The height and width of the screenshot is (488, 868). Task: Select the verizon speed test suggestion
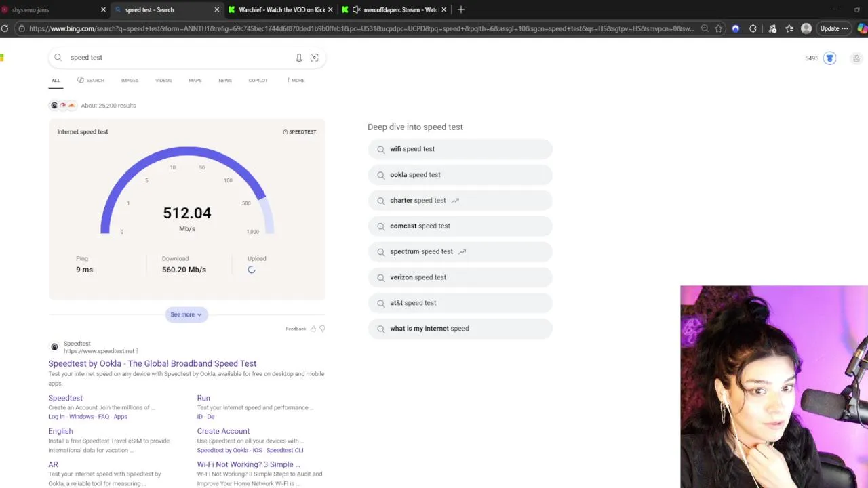460,277
